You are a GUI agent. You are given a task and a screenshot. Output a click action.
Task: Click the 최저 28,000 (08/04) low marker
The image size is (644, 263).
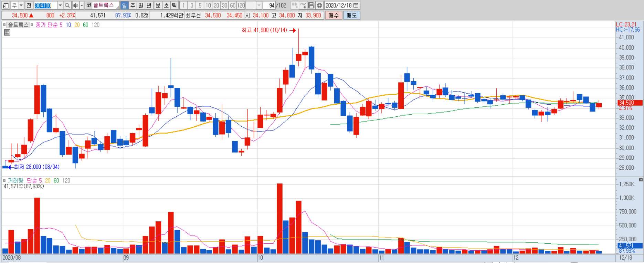[x=33, y=167]
